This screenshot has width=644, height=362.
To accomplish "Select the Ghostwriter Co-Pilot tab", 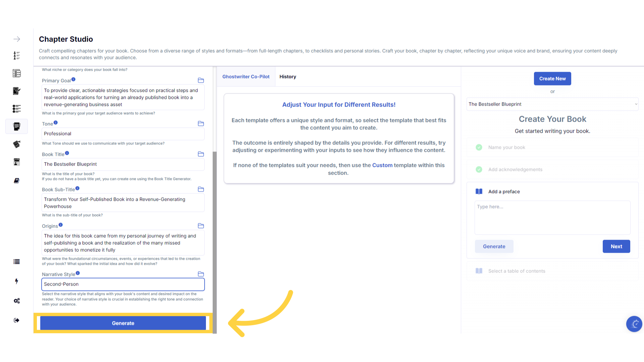I will pos(246,77).
